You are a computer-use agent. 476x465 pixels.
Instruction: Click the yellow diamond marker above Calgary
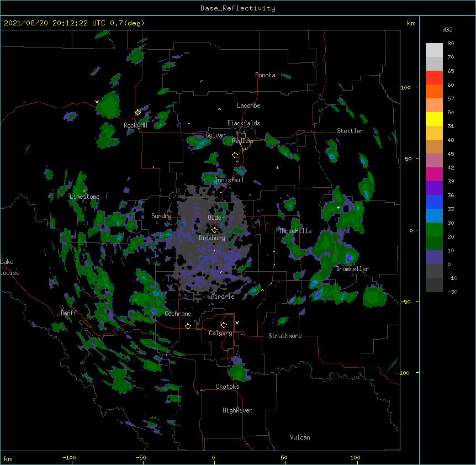(x=224, y=325)
